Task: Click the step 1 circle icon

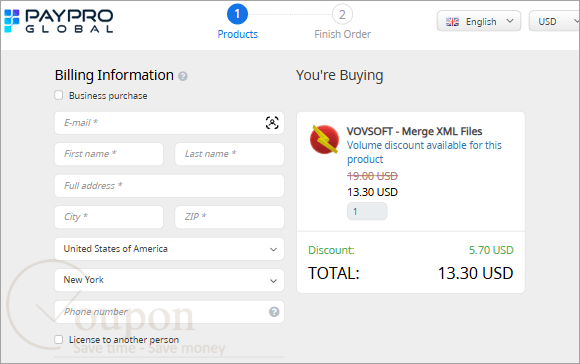Action: [237, 14]
